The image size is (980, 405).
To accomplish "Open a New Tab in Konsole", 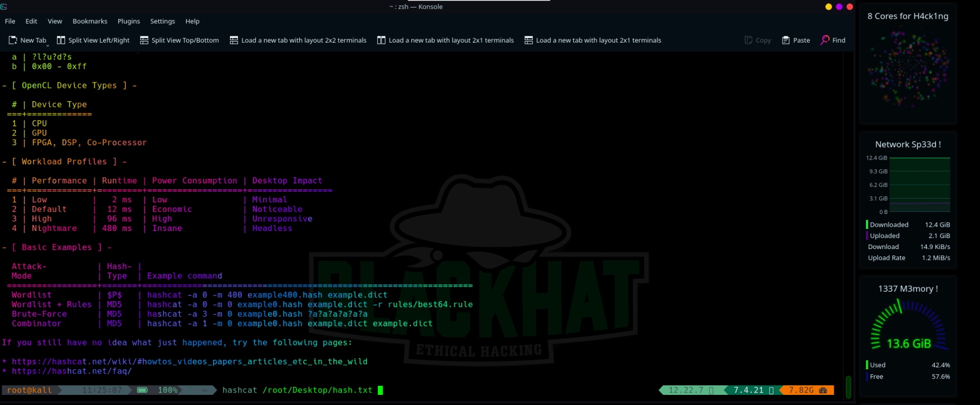I will pyautogui.click(x=28, y=40).
